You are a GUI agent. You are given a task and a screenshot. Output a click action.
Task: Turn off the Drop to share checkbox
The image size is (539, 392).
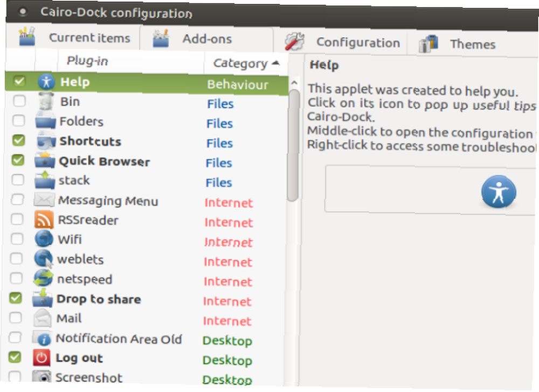pos(16,298)
